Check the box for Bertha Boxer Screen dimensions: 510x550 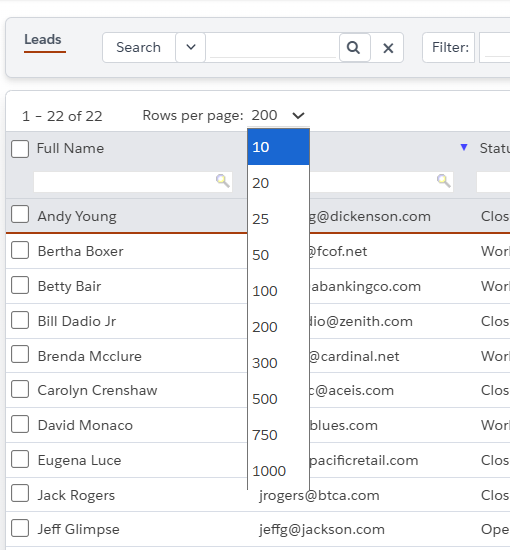click(x=20, y=250)
